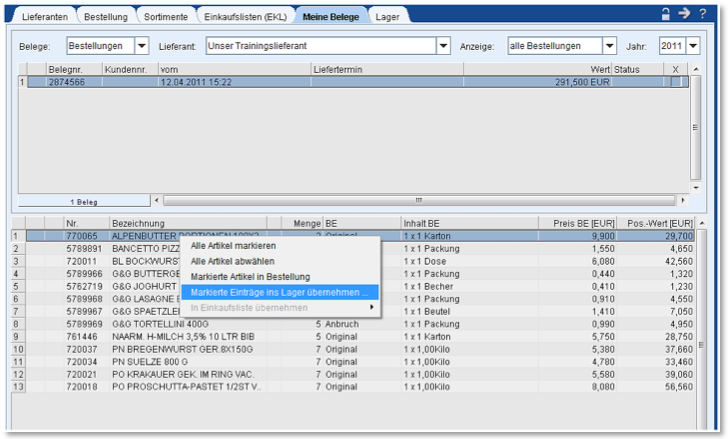Expand the Lieferant dropdown list
This screenshot has width=728, height=439.
(444, 46)
